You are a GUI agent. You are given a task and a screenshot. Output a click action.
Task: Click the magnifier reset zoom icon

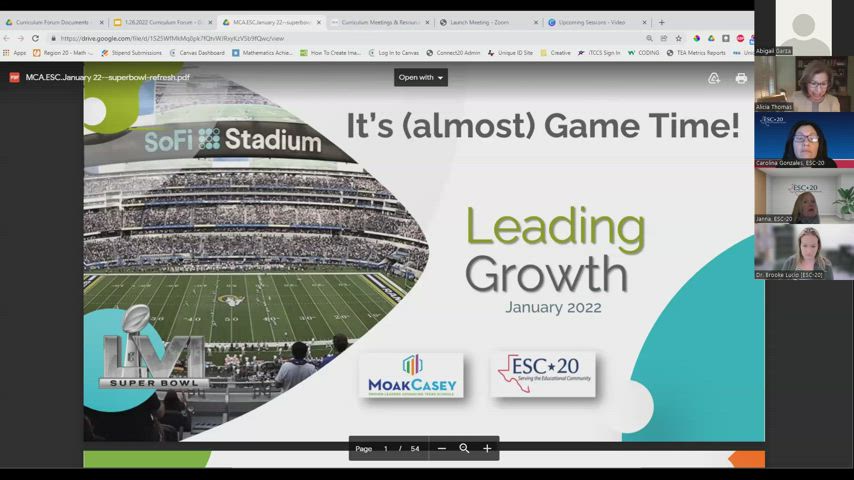[464, 449]
